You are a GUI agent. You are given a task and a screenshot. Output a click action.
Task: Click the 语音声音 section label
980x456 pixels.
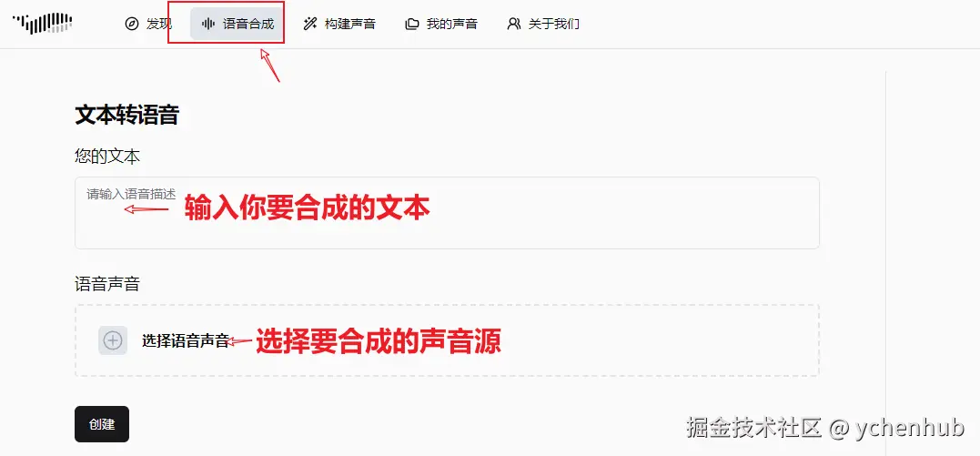107,284
